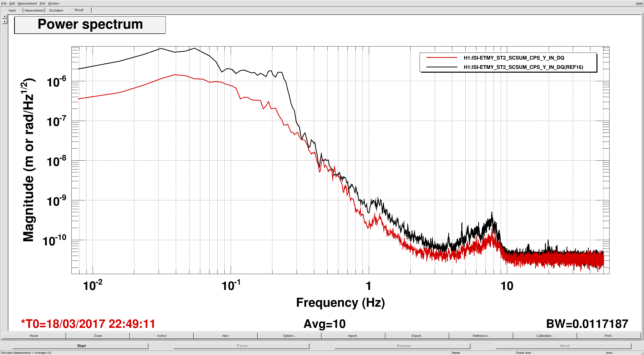Click the up-arrow collapse icon

click(5, 22)
